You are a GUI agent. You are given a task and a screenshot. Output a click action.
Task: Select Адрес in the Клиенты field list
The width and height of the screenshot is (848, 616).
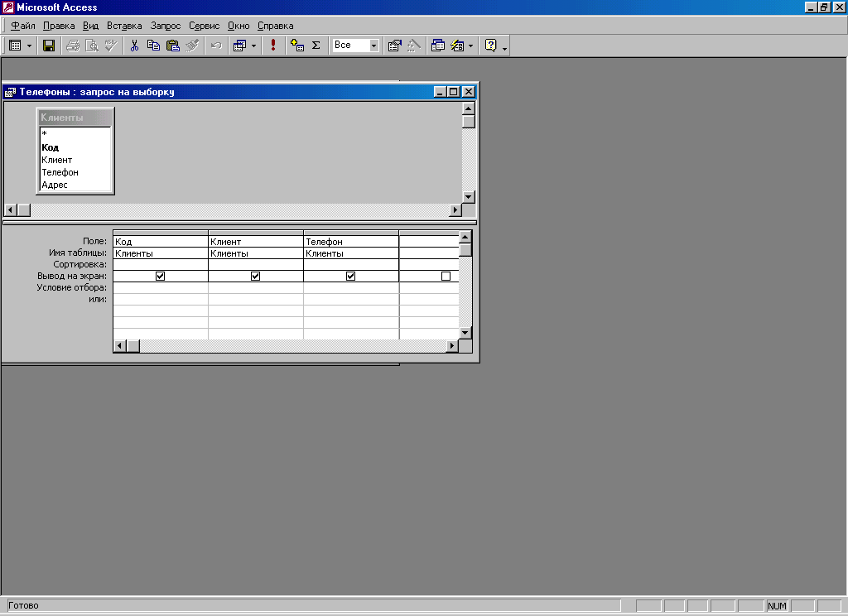coord(75,185)
